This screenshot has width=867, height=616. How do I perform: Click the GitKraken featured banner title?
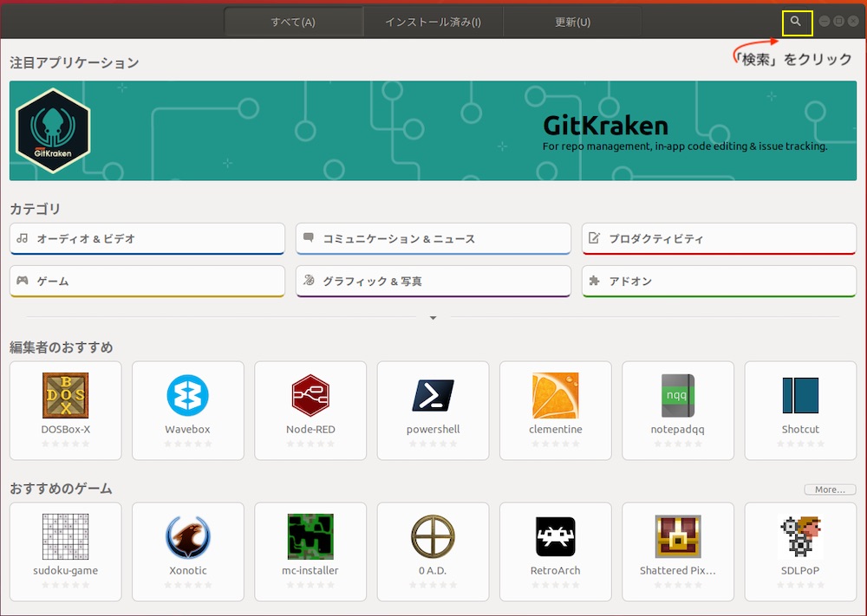(605, 126)
